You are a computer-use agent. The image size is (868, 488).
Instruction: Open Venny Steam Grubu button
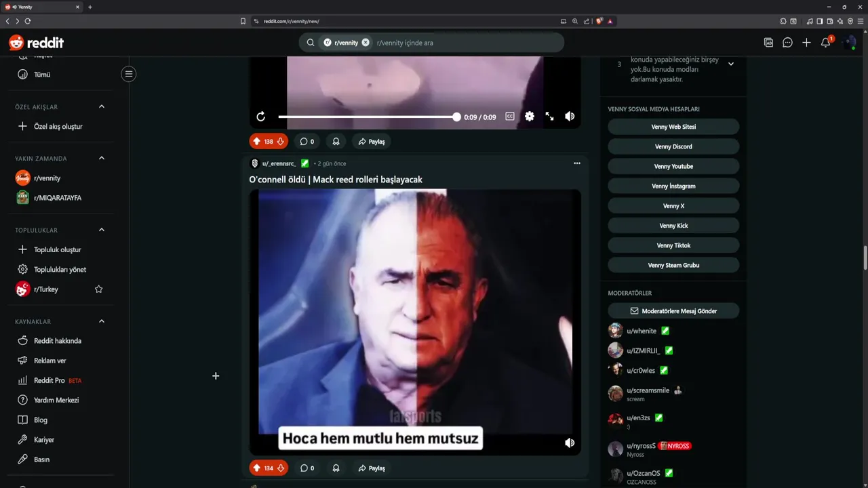673,265
